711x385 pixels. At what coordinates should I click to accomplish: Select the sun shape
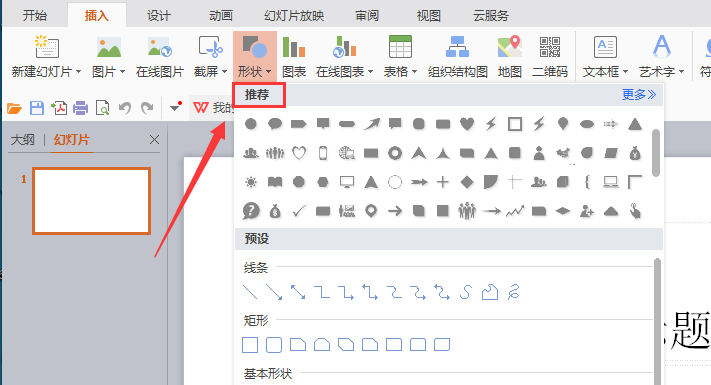(x=251, y=182)
